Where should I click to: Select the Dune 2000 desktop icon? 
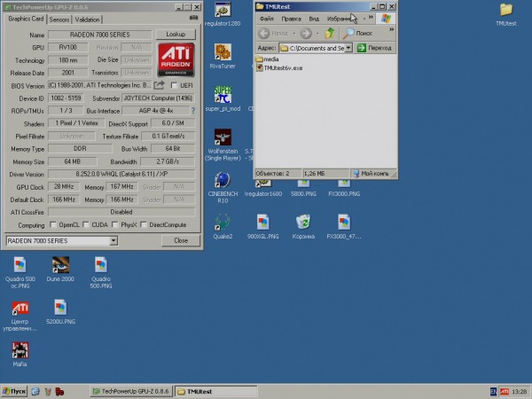point(60,264)
